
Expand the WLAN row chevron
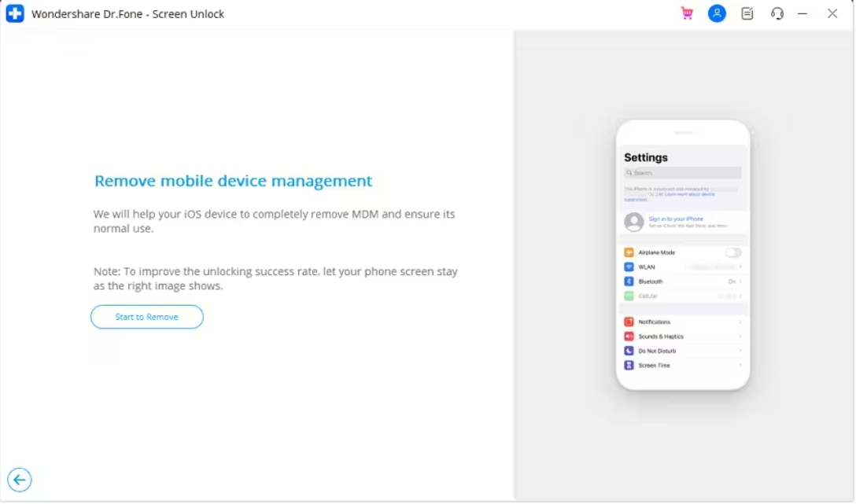(x=740, y=267)
